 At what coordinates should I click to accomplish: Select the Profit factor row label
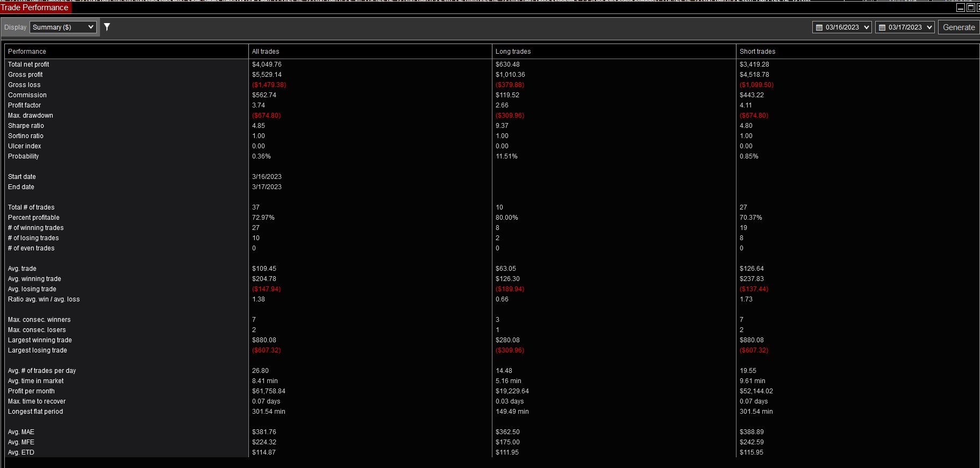tap(24, 105)
